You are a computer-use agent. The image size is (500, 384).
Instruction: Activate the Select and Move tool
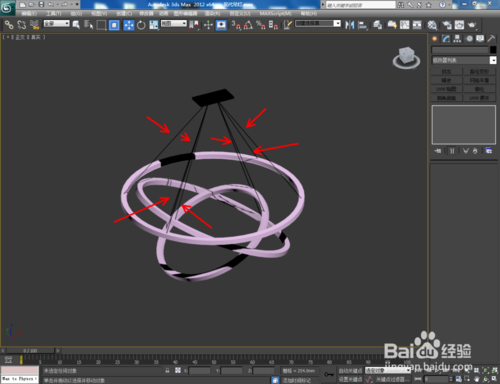point(128,25)
